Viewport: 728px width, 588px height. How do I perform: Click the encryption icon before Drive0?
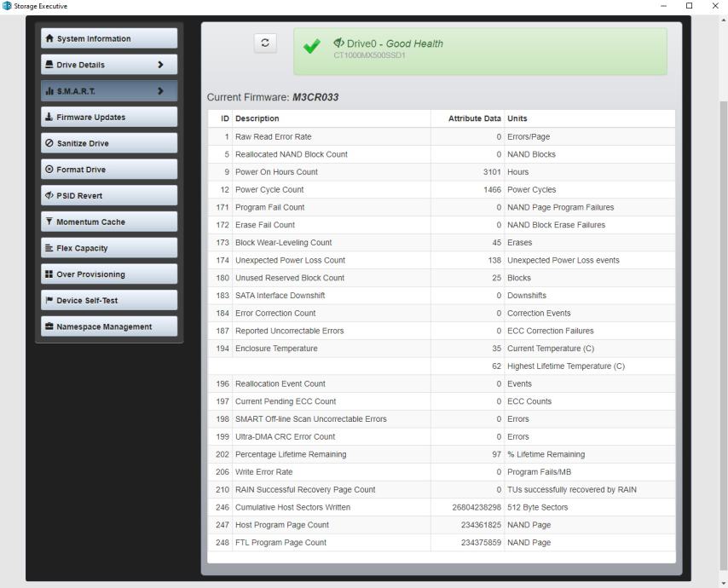pyautogui.click(x=339, y=43)
